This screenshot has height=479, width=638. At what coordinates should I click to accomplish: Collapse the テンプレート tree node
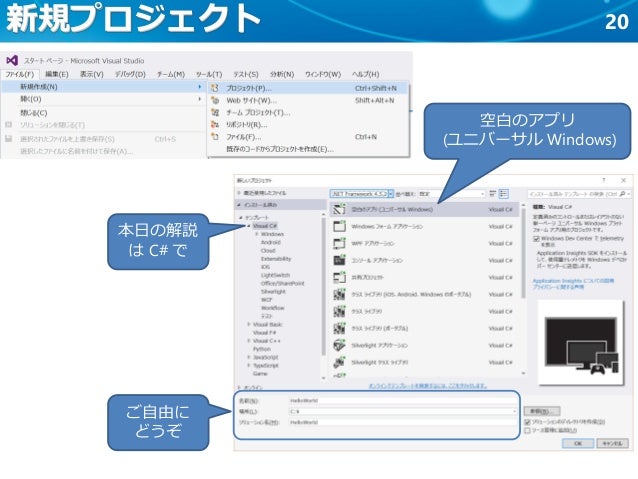click(241, 218)
